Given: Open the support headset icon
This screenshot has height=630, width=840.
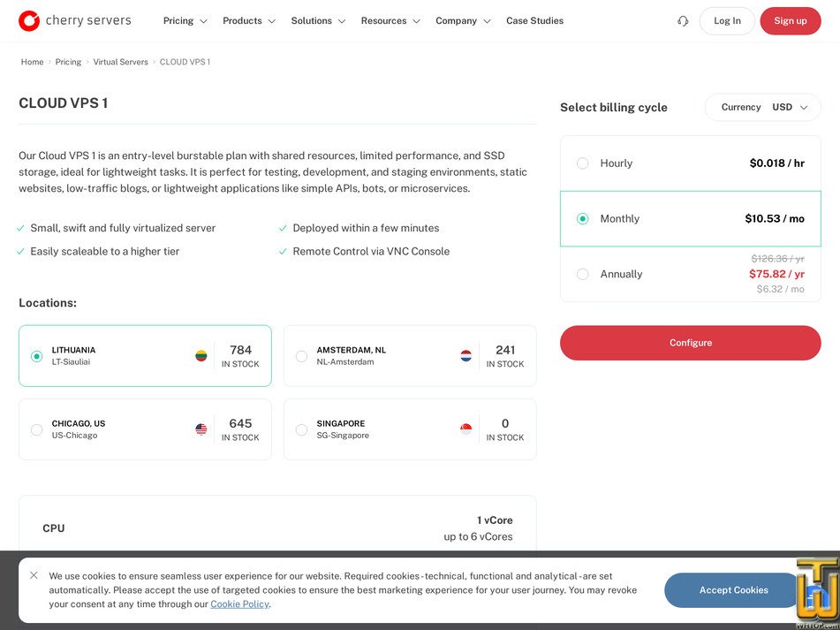Looking at the screenshot, I should (x=683, y=21).
